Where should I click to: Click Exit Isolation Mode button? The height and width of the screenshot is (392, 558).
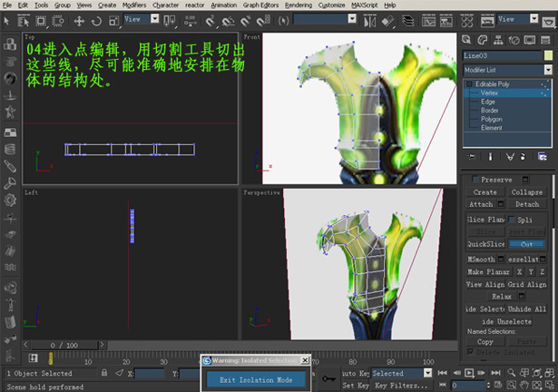pos(254,378)
